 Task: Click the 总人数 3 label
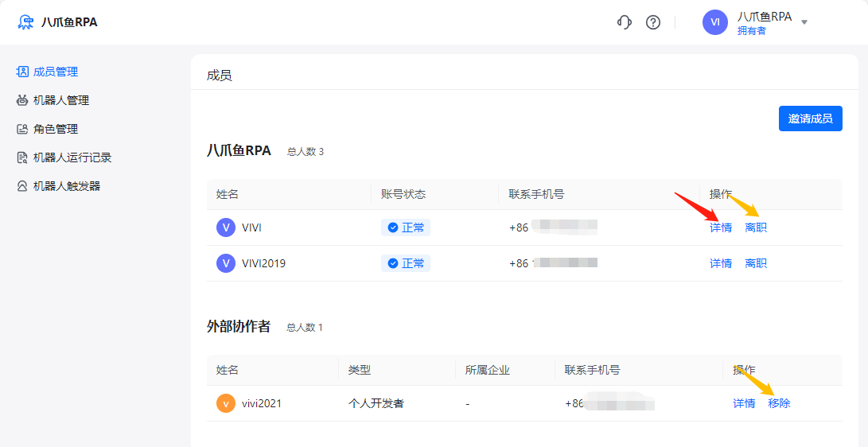pyautogui.click(x=305, y=152)
